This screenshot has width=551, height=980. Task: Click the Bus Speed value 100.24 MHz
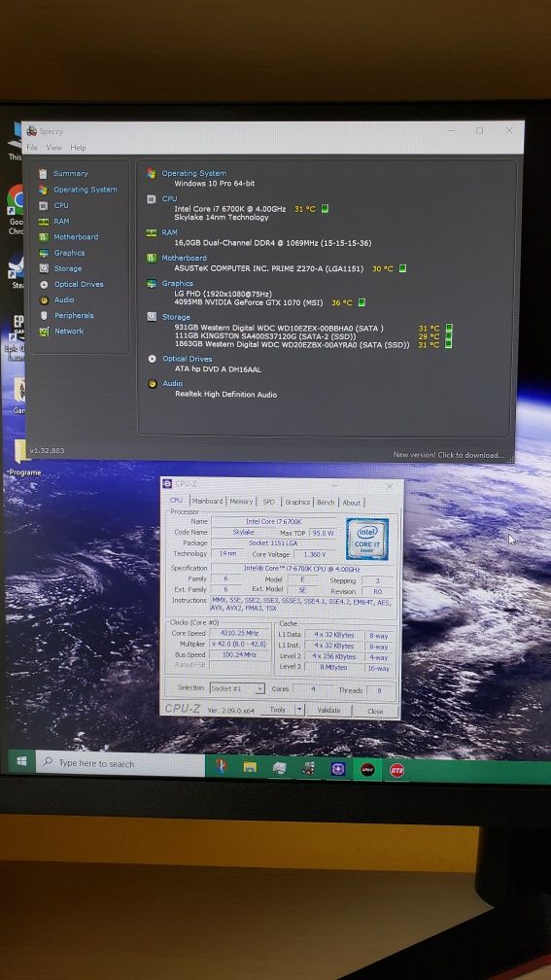tap(241, 655)
